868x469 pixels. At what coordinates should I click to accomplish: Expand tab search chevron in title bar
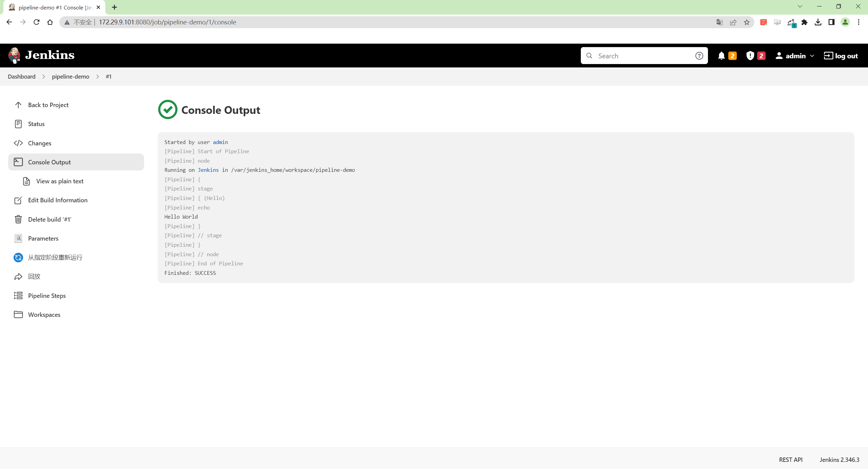pos(800,6)
